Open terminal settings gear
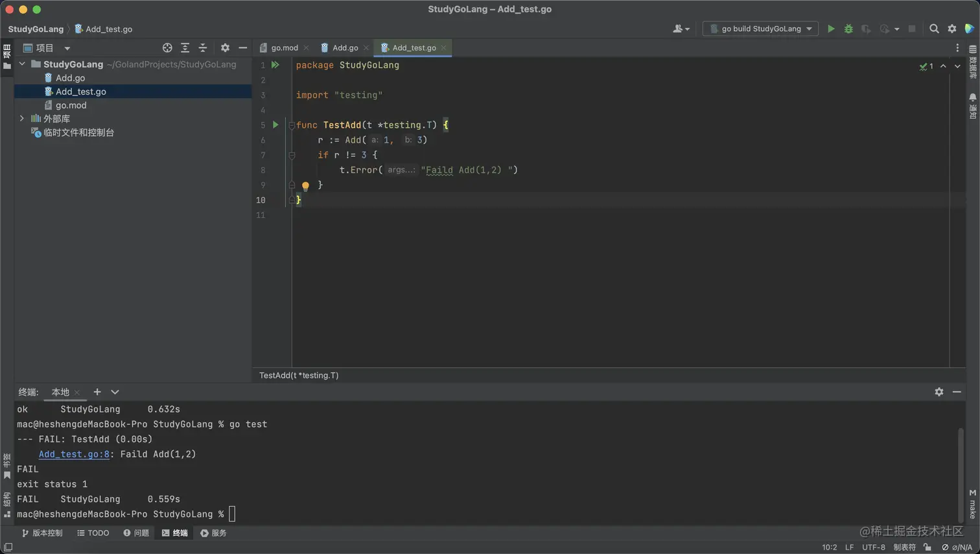The image size is (980, 554). click(x=939, y=392)
